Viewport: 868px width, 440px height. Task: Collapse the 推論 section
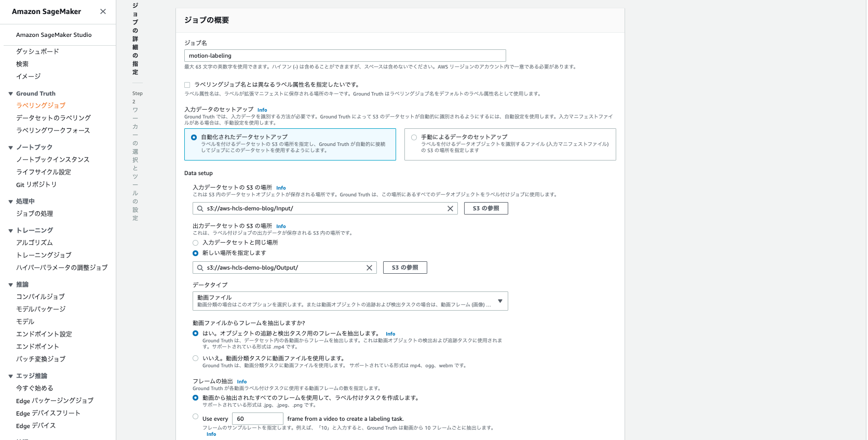[x=10, y=285]
